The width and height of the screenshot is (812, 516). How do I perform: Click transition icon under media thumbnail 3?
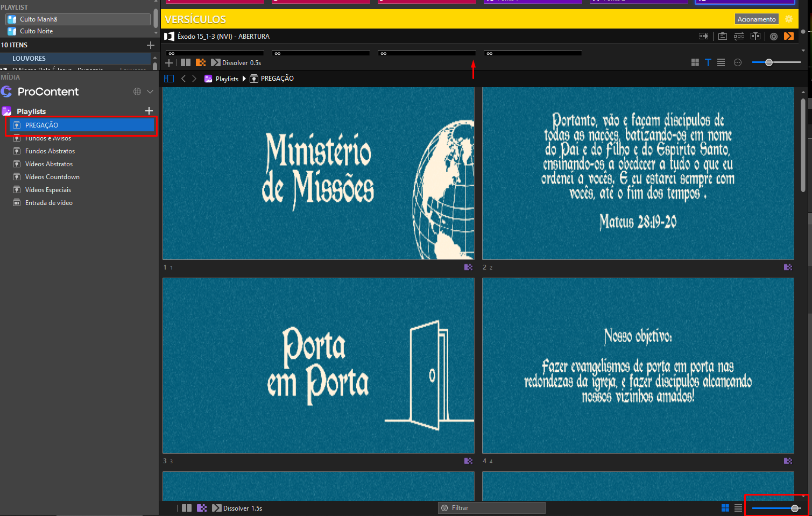tap(469, 461)
